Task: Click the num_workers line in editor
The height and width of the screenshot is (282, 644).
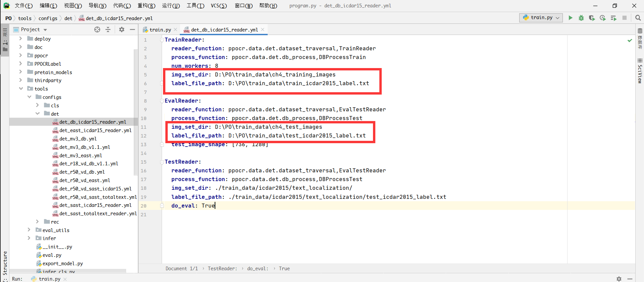Action: tap(195, 66)
